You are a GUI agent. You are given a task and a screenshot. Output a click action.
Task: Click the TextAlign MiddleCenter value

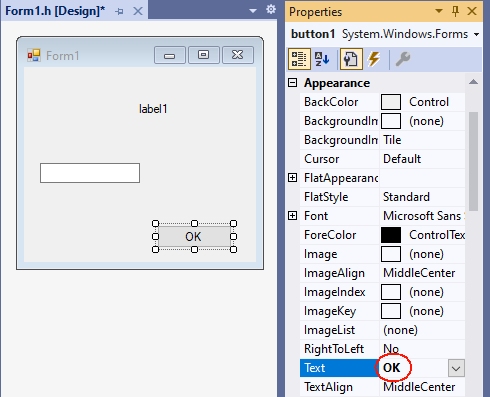419,387
